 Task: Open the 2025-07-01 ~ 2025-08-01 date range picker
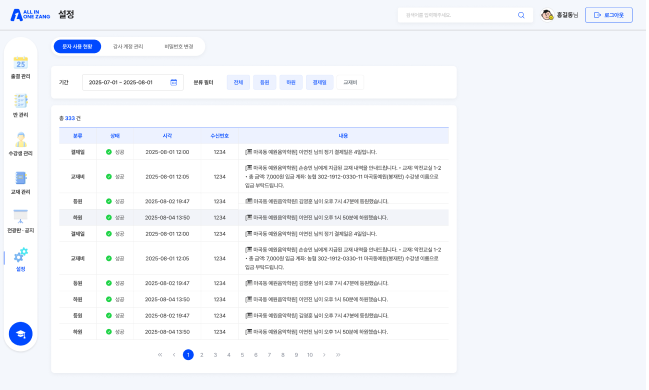[x=133, y=82]
